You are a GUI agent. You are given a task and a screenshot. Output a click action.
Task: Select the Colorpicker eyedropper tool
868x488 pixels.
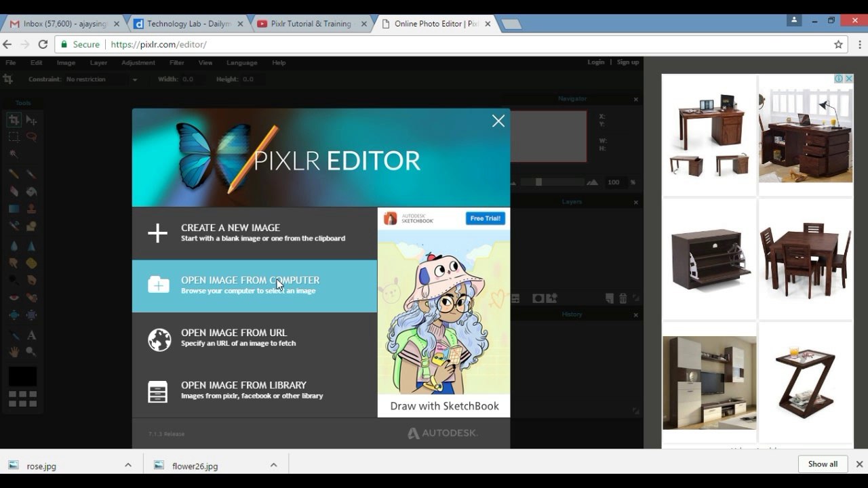(14, 335)
